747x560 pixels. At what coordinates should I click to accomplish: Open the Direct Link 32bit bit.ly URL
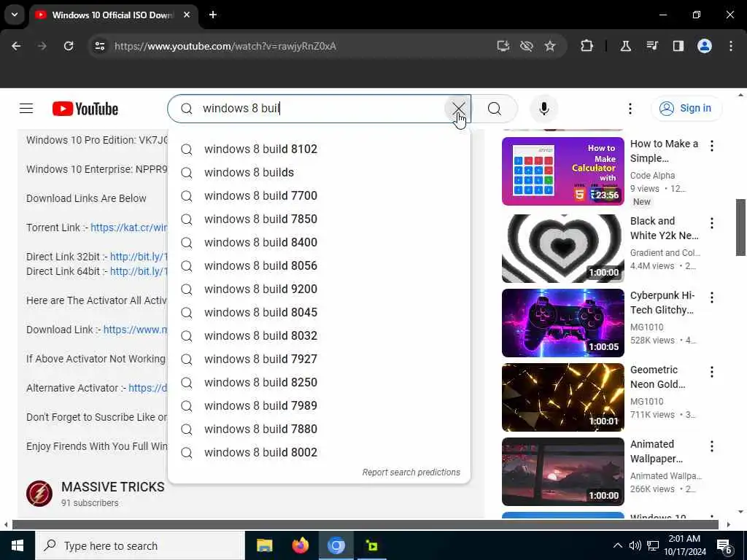coord(139,257)
